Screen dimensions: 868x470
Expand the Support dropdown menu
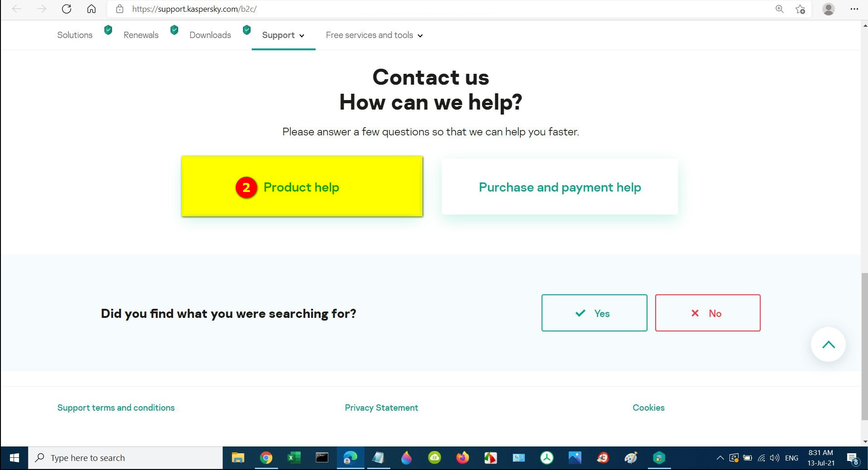(x=283, y=35)
